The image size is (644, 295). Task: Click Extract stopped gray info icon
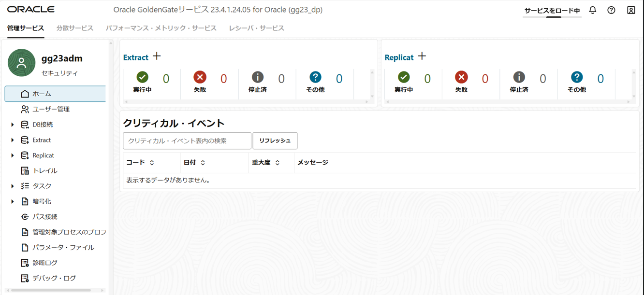258,77
